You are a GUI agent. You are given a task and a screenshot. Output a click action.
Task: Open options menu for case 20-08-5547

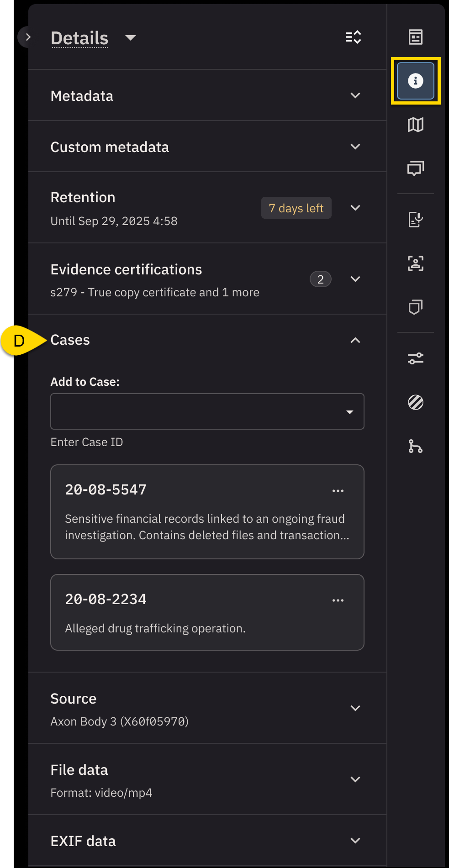pyautogui.click(x=338, y=491)
